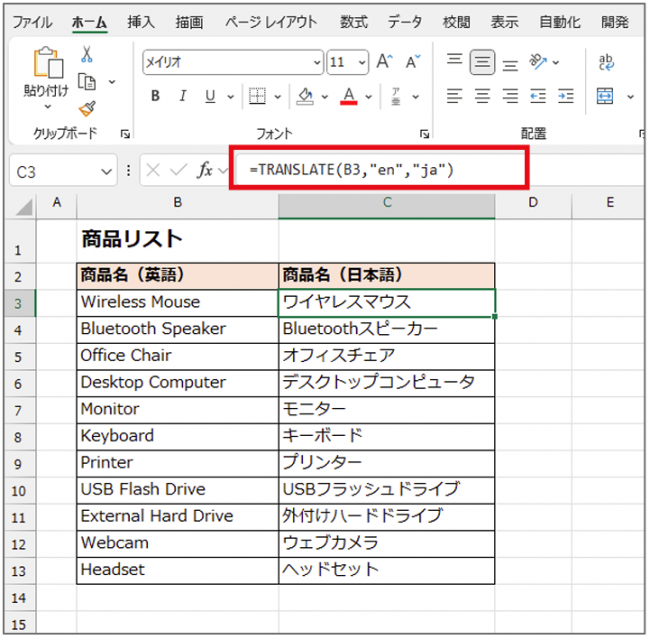Viewport: 650px width, 640px height.
Task: Switch to the 描画 tab
Action: coord(189,22)
